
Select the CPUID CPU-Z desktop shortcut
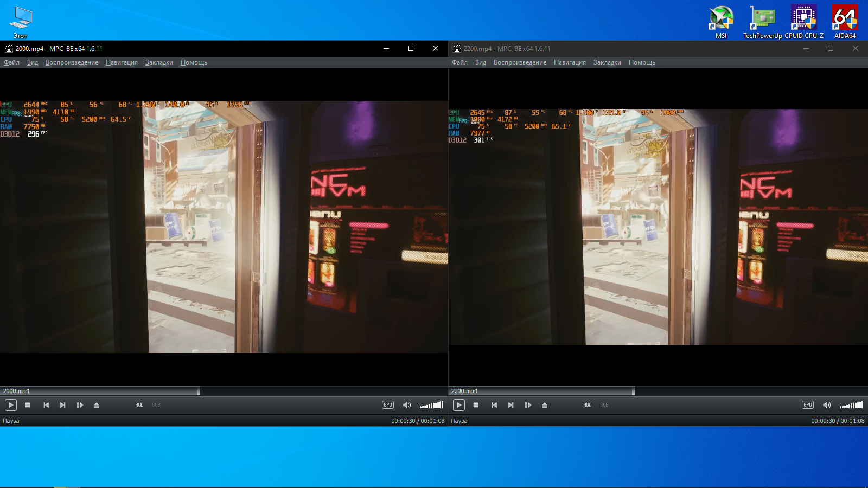click(x=804, y=22)
